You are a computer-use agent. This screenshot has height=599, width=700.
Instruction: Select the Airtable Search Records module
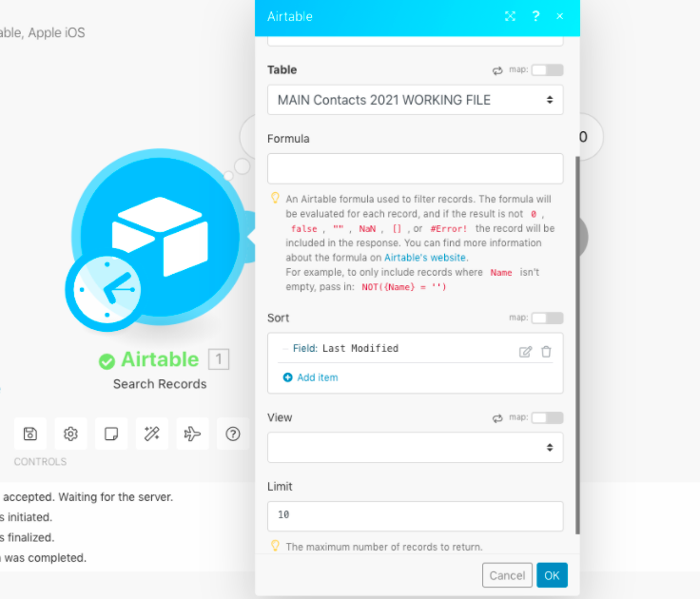160,237
